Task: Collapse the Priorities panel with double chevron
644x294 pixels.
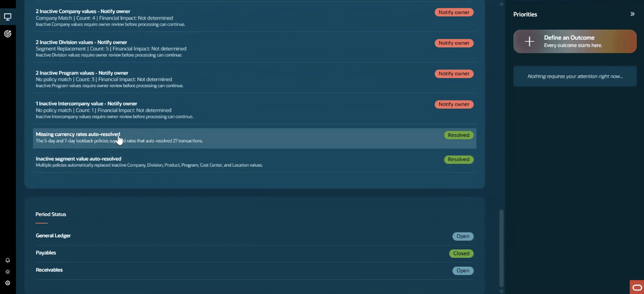Action: 633,14
